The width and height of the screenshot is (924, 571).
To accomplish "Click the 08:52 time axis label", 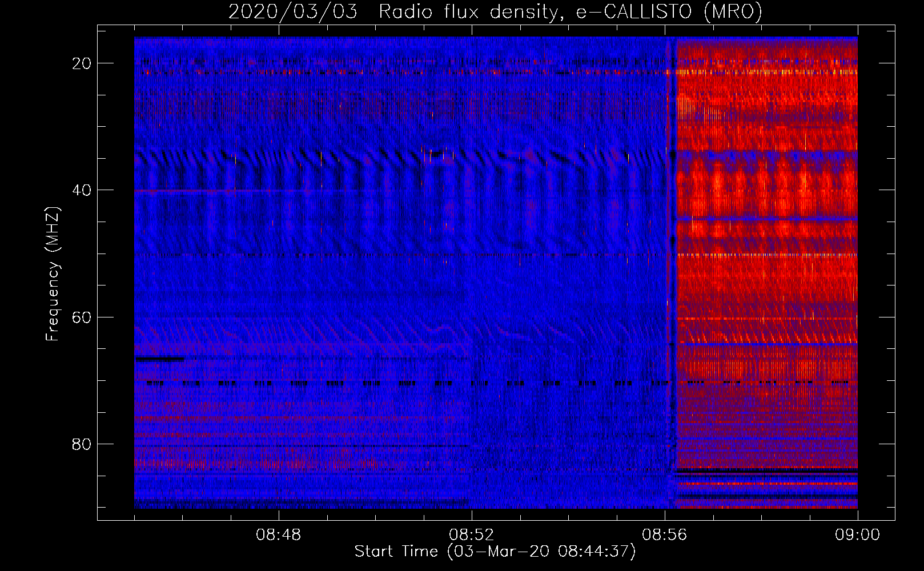I will 471,535.
